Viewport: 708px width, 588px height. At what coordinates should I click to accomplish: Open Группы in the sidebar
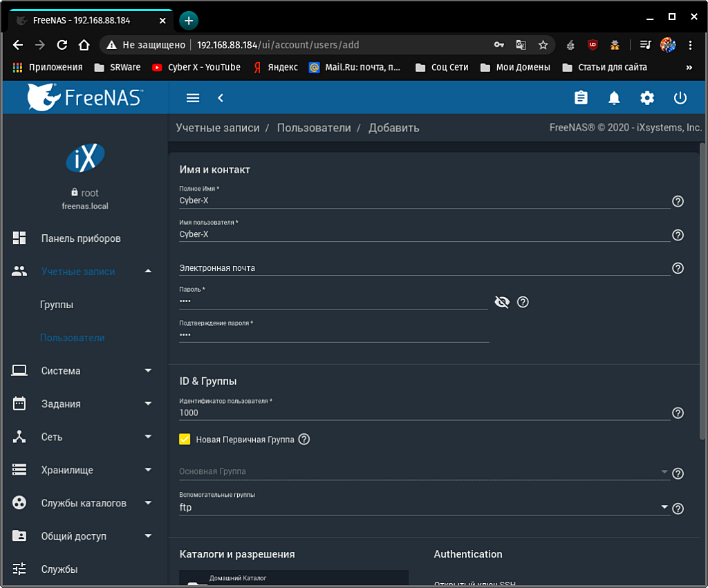coord(57,305)
